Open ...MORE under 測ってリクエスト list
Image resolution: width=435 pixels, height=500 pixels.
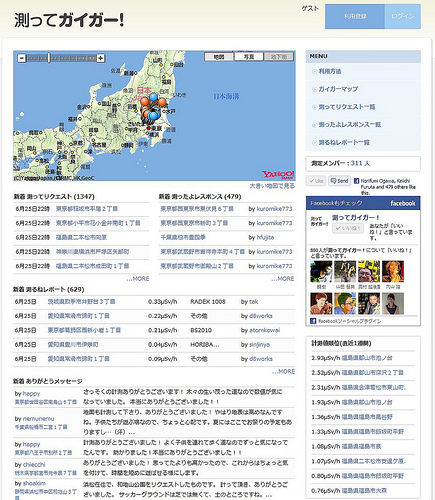click(138, 279)
